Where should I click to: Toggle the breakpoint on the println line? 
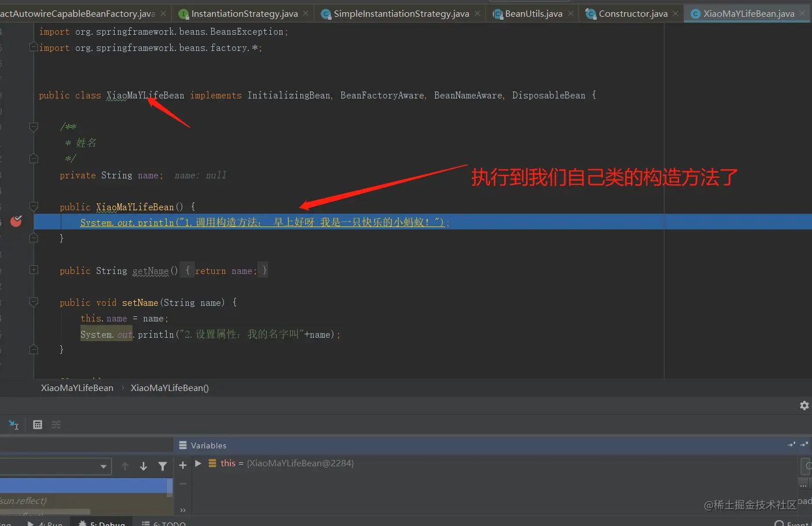[16, 221]
